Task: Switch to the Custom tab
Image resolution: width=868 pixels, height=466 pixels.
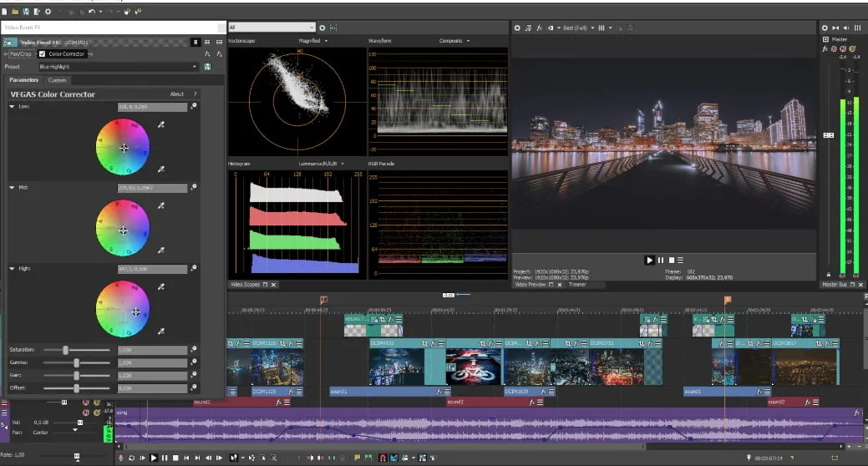Action: coord(57,80)
